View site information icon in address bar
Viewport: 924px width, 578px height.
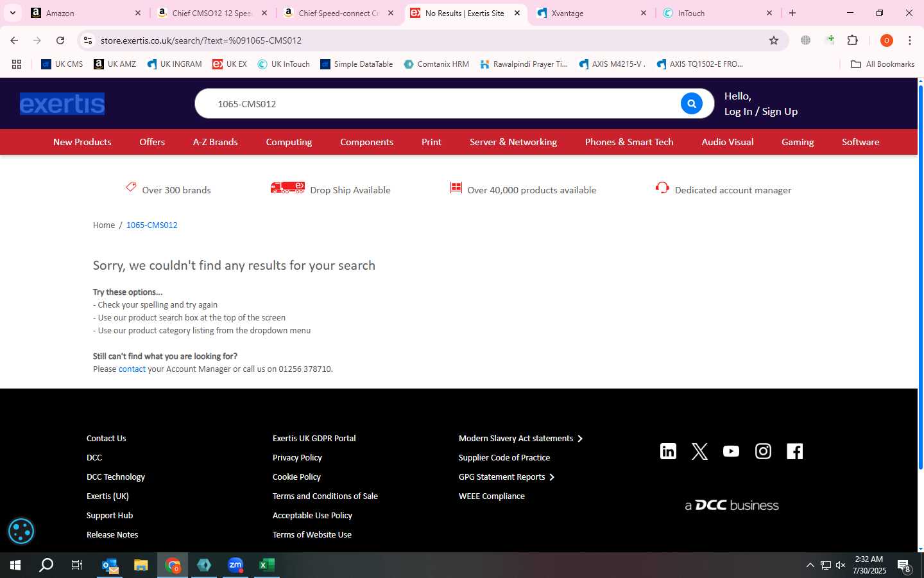click(88, 40)
